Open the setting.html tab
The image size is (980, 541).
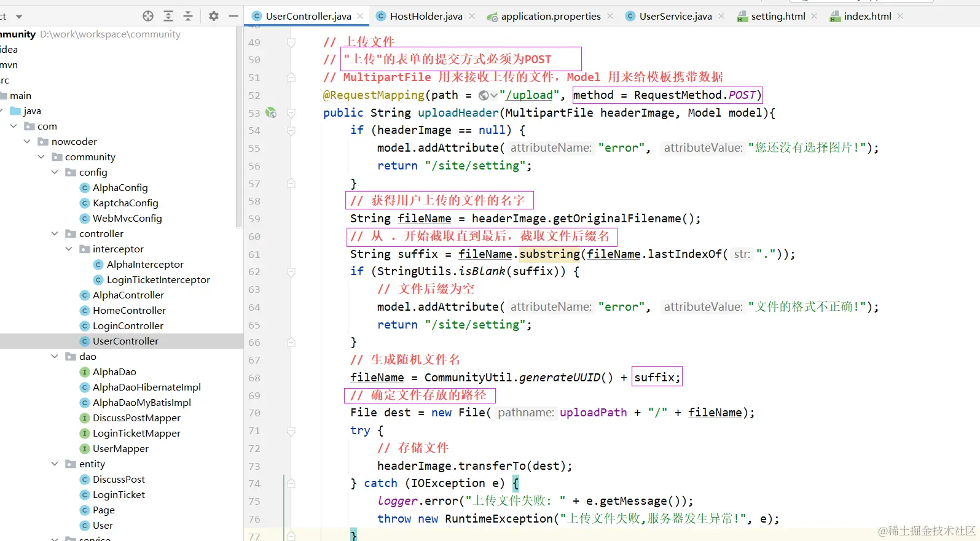coord(778,16)
